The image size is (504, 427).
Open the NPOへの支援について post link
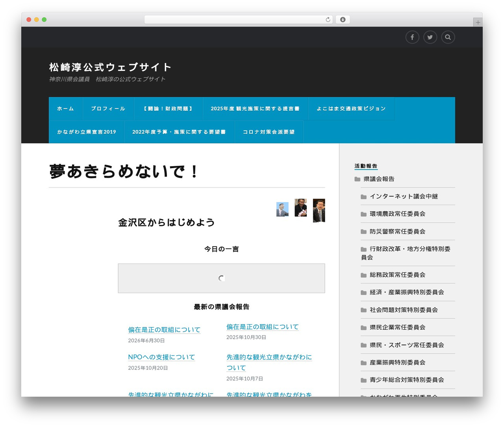point(161,357)
